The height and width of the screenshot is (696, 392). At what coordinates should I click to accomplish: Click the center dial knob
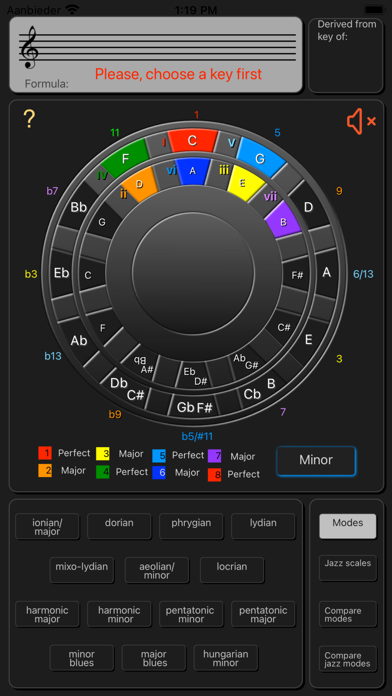point(193,273)
